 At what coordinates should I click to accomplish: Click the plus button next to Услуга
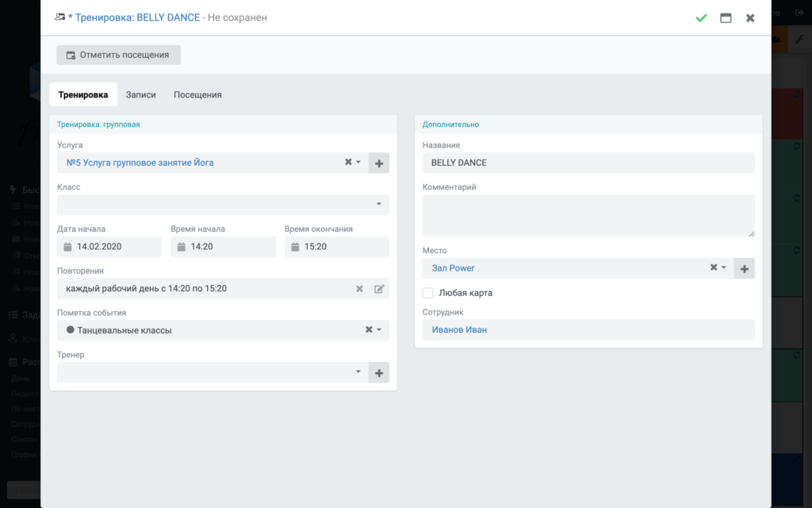click(379, 164)
